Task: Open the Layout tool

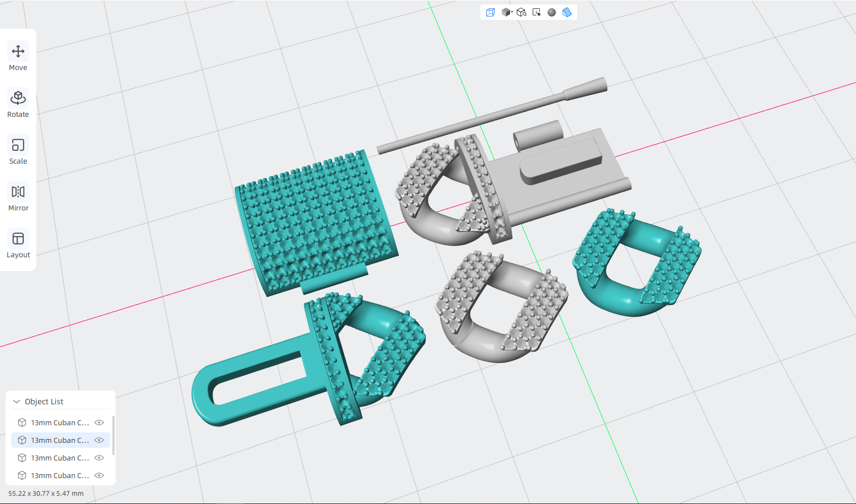Action: pos(18,245)
